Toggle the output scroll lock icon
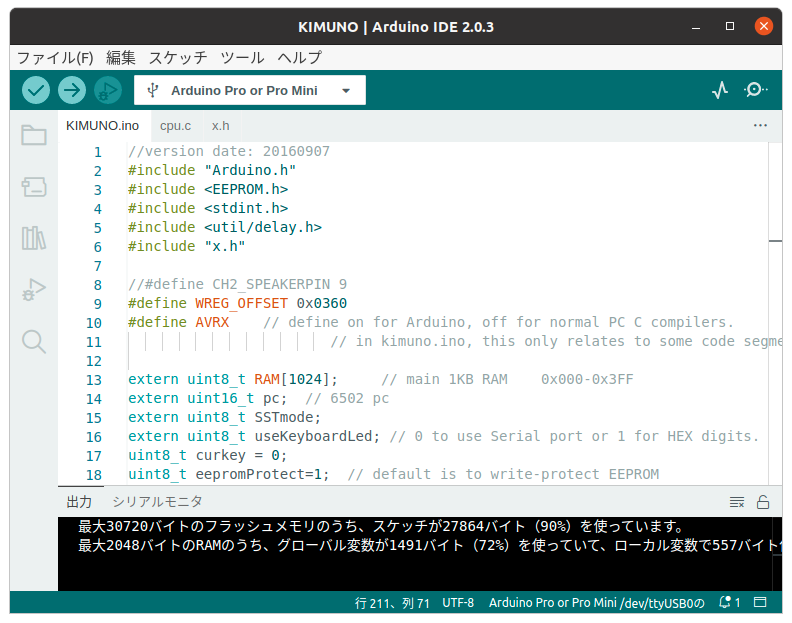This screenshot has height=623, width=792. click(763, 502)
